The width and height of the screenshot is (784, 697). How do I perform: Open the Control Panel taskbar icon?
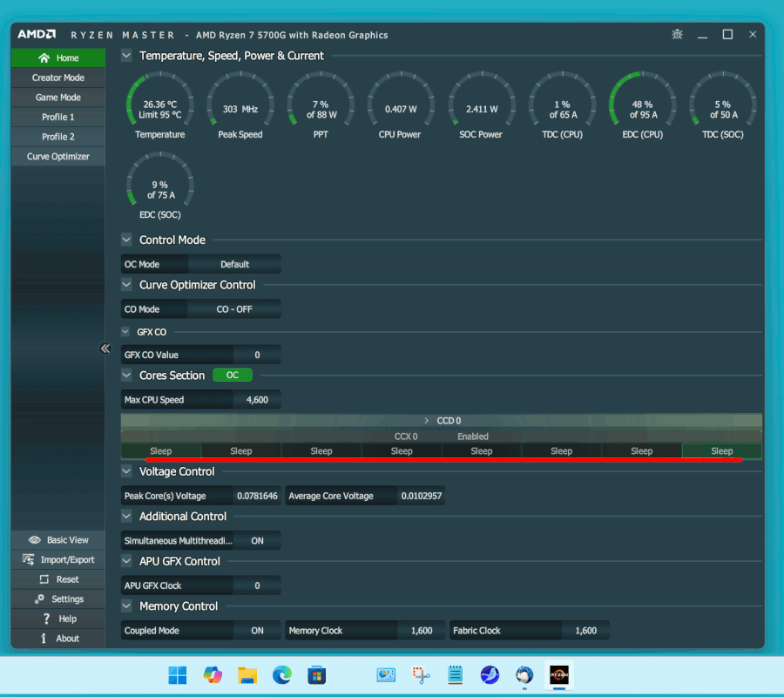(x=386, y=675)
